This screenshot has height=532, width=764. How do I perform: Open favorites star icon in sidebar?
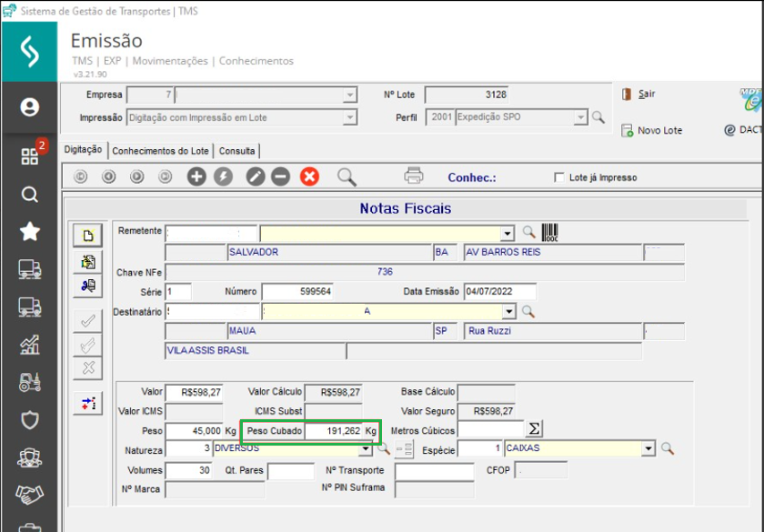click(x=29, y=231)
